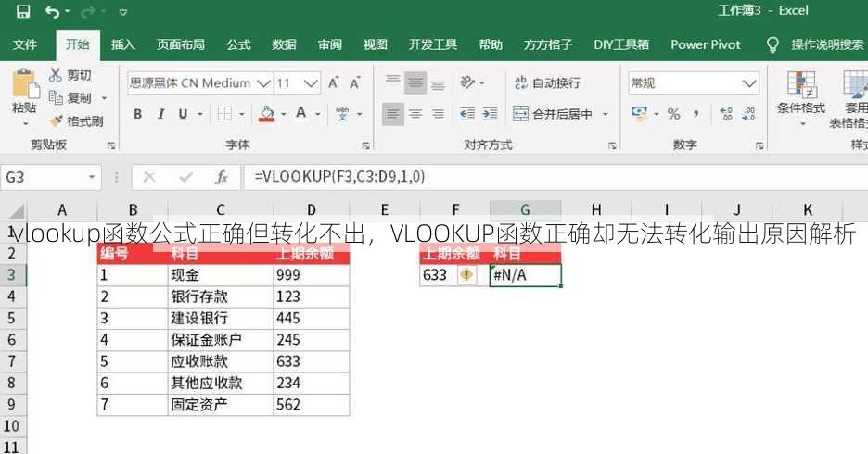Screen dimensions: 868x454
Task: Click the Increase Font Size icon
Action: pos(333,83)
